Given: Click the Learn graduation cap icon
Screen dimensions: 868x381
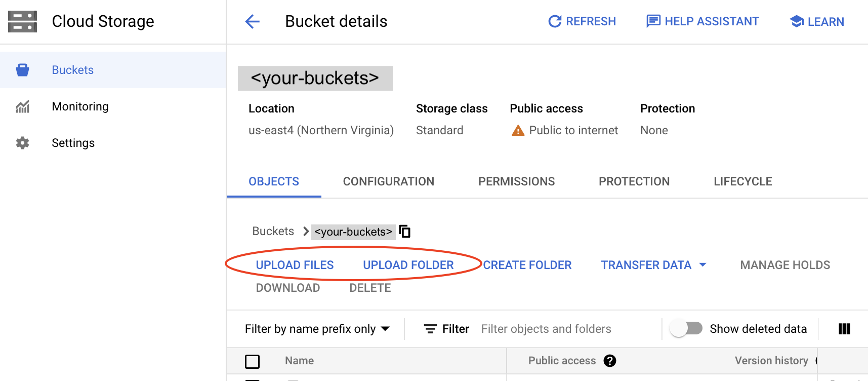Looking at the screenshot, I should [x=797, y=21].
